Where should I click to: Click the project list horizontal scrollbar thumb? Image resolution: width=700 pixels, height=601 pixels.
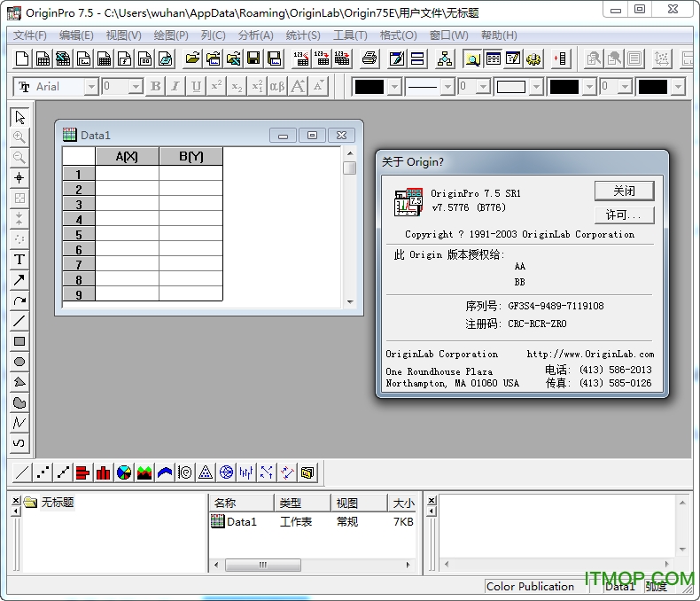(x=263, y=565)
